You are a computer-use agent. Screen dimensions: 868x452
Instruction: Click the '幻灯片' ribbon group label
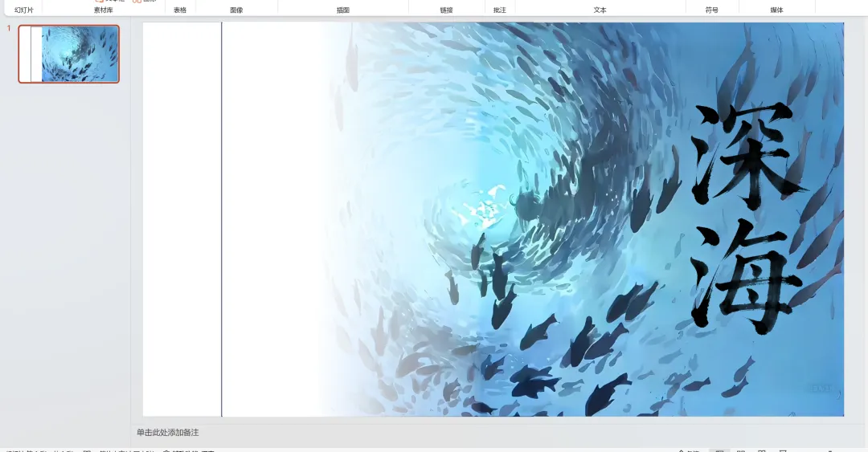(24, 10)
